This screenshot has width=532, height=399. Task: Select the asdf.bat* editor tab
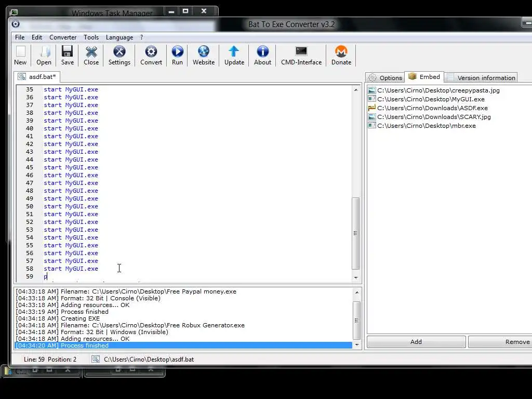[37, 77]
